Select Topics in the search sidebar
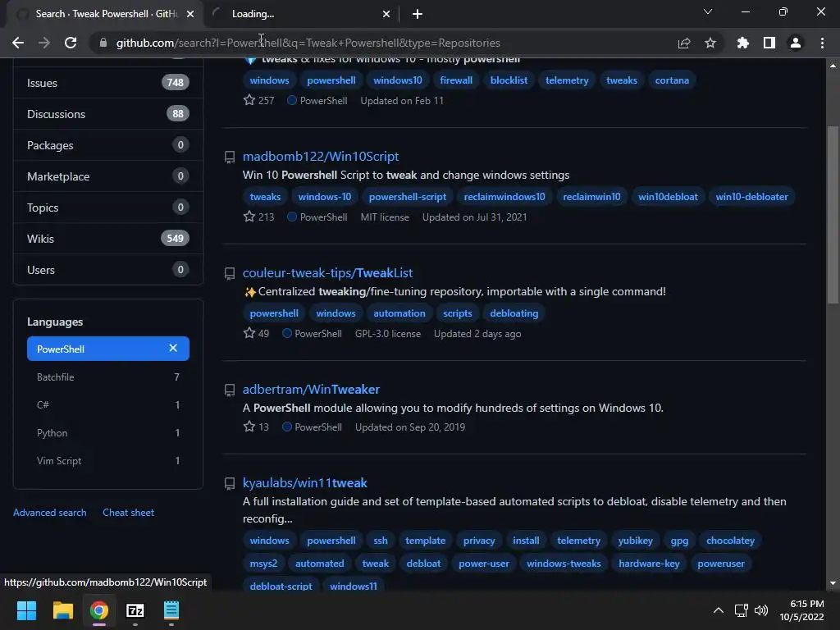 tap(107, 207)
